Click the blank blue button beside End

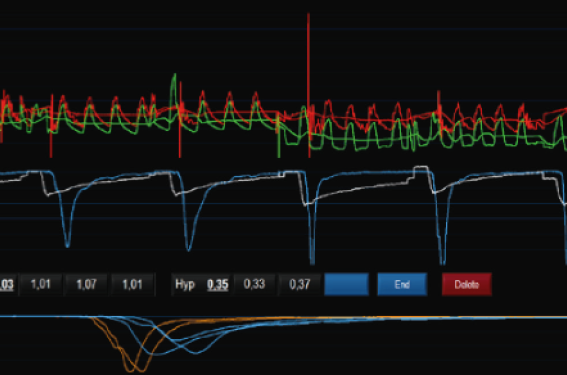(x=346, y=284)
